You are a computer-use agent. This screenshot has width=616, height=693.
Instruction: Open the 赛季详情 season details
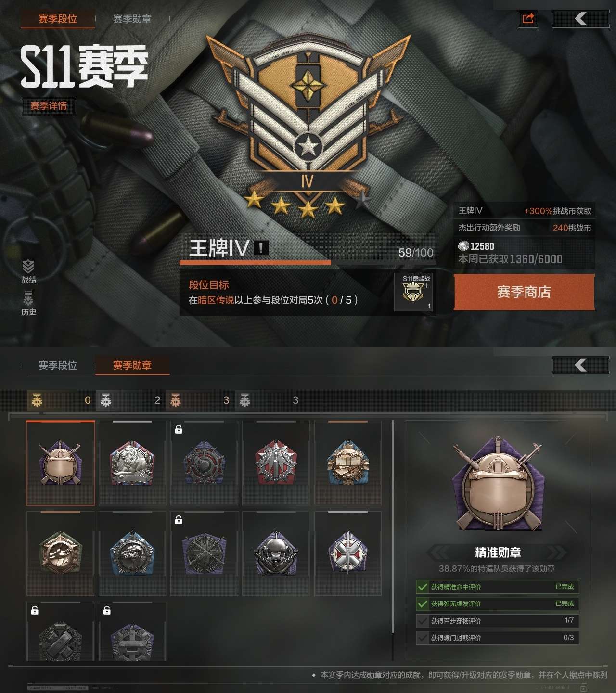pyautogui.click(x=49, y=106)
